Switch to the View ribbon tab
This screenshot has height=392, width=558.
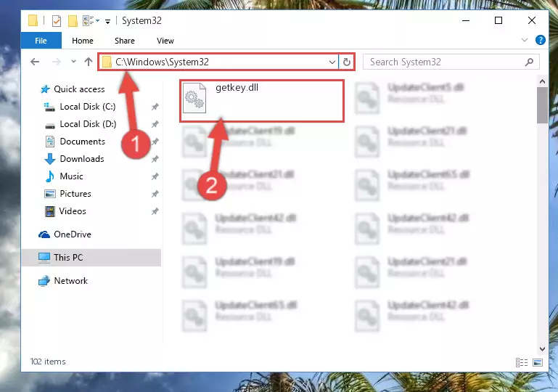point(165,41)
